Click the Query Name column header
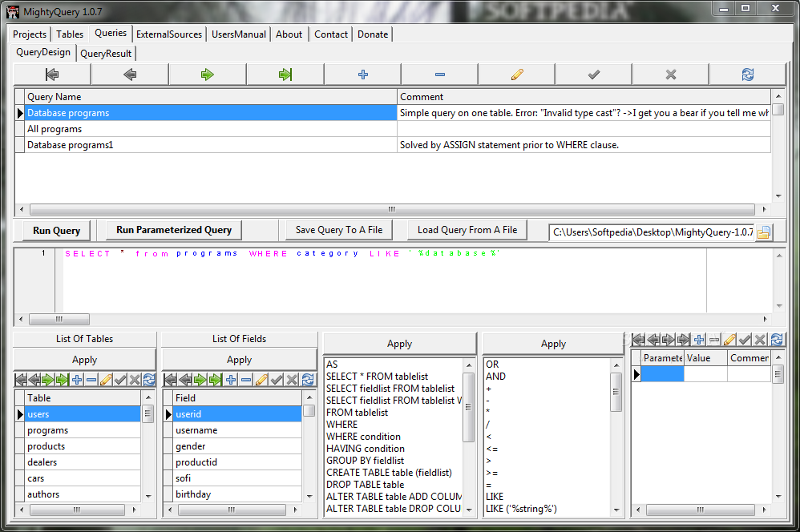Viewport: 800px width, 532px height. [x=211, y=97]
